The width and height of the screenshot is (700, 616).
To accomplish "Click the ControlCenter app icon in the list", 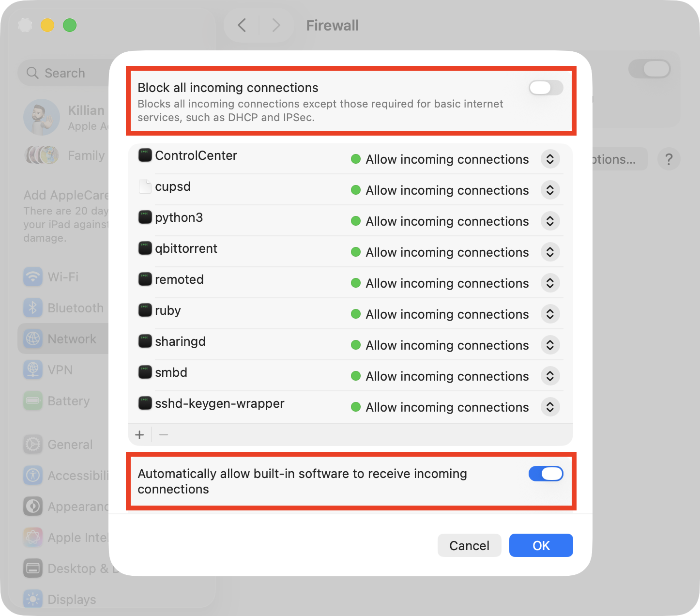I will coord(145,155).
